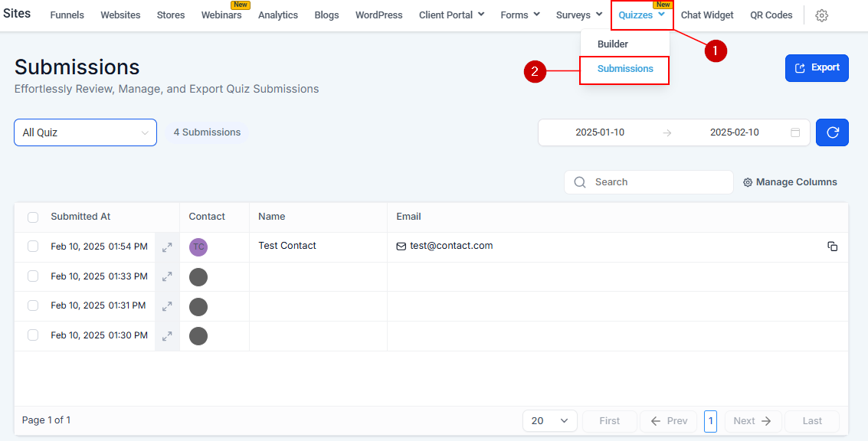Click the Feb 10, 2025 01:31 PM timestamp
This screenshot has width=868, height=441.
tap(98, 305)
